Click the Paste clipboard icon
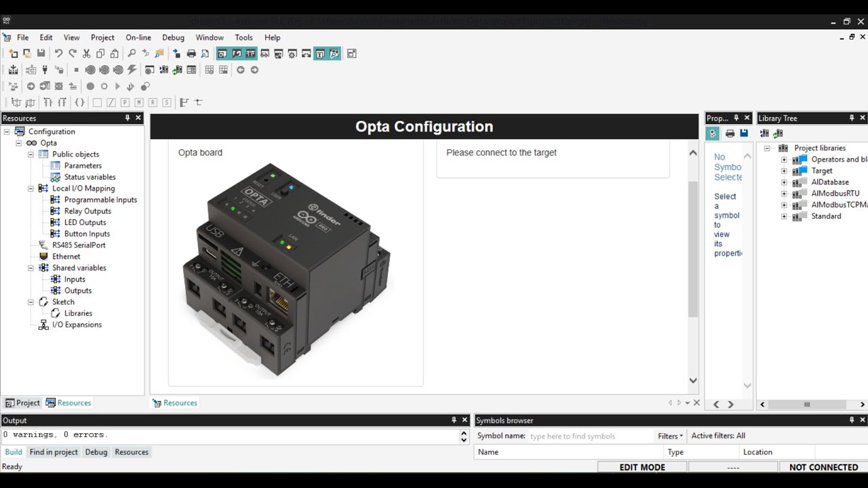 pyautogui.click(x=115, y=54)
